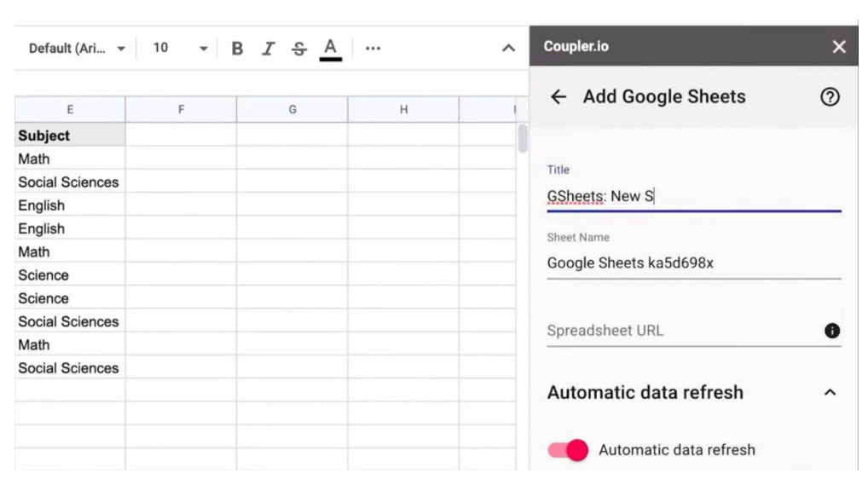Open the font family dropdown
The width and height of the screenshot is (868, 491).
[77, 49]
